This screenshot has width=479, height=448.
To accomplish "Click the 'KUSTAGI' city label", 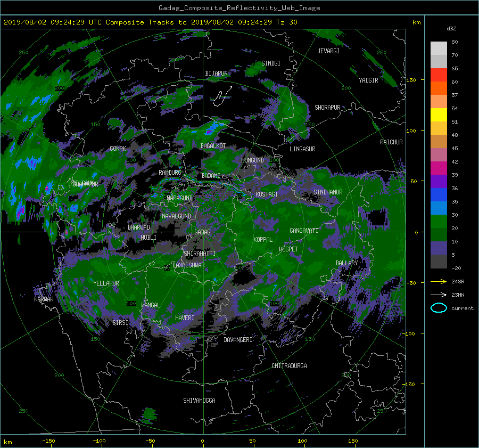I will pos(267,194).
